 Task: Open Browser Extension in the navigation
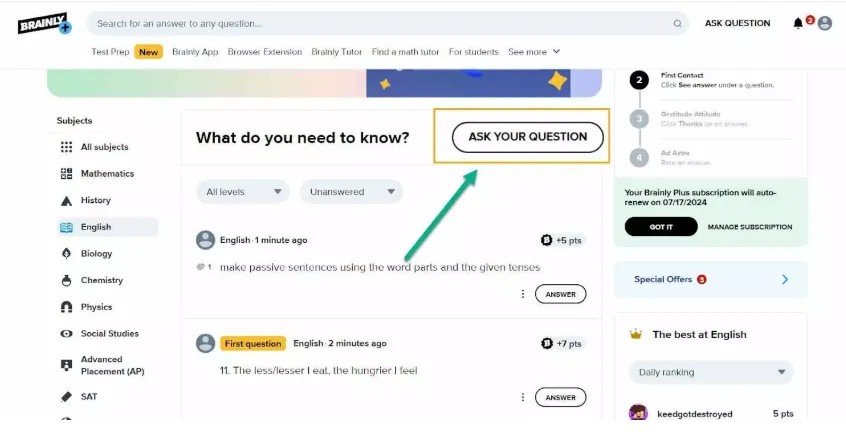[265, 52]
